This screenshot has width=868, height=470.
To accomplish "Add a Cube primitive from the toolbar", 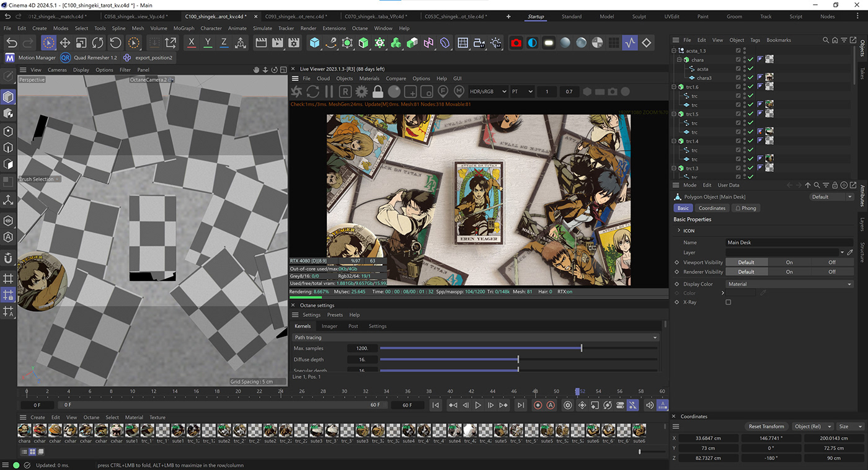I will point(315,43).
